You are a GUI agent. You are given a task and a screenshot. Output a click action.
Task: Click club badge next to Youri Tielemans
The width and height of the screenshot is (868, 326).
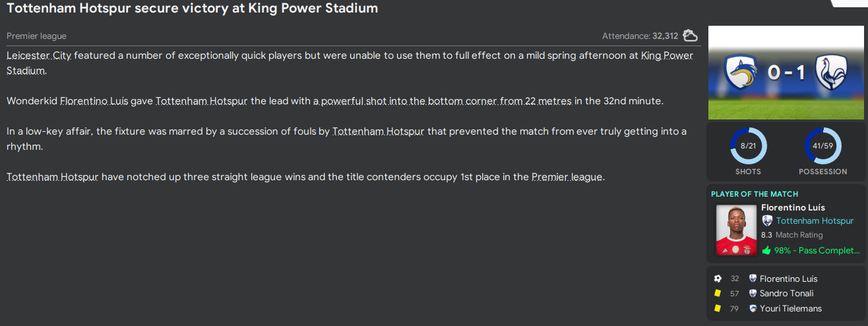[753, 308]
